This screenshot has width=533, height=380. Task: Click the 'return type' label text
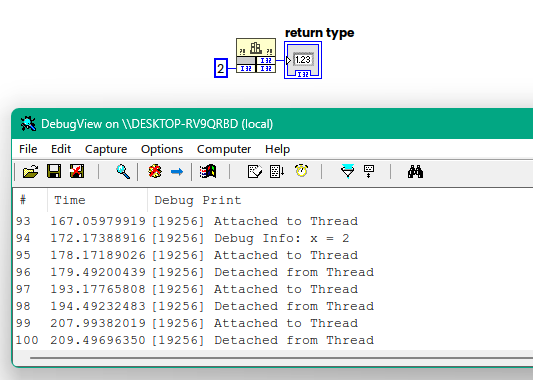(x=320, y=33)
